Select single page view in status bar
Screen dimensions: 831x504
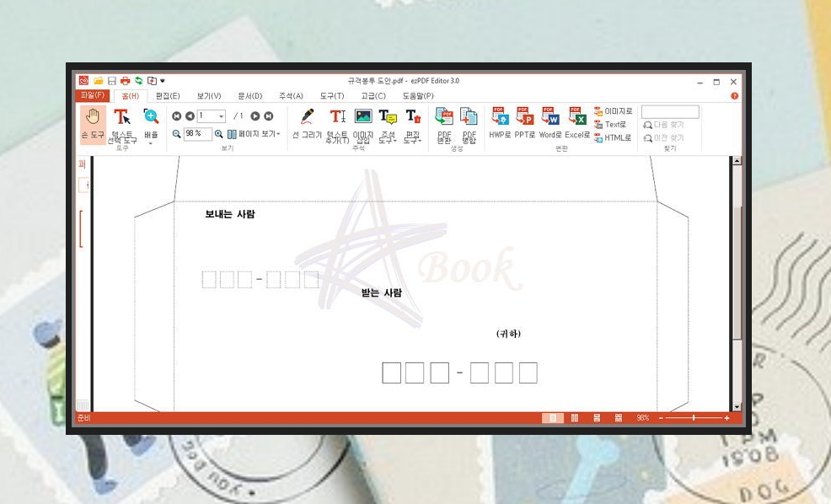coord(553,418)
